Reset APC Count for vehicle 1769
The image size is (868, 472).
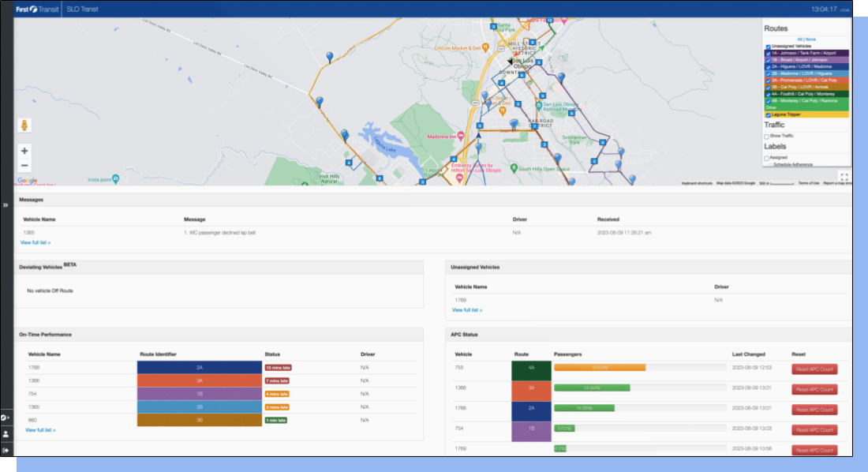pyautogui.click(x=814, y=450)
